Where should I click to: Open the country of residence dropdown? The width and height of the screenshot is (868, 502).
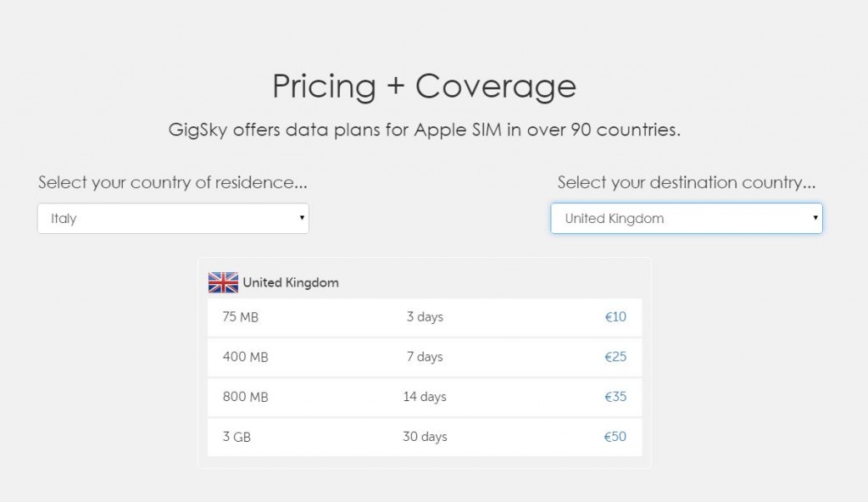(x=173, y=218)
